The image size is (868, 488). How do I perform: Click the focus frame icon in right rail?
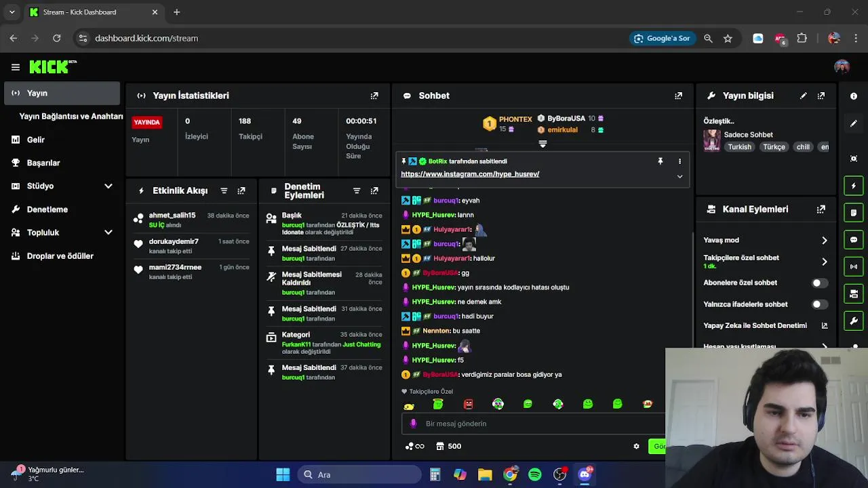854,159
